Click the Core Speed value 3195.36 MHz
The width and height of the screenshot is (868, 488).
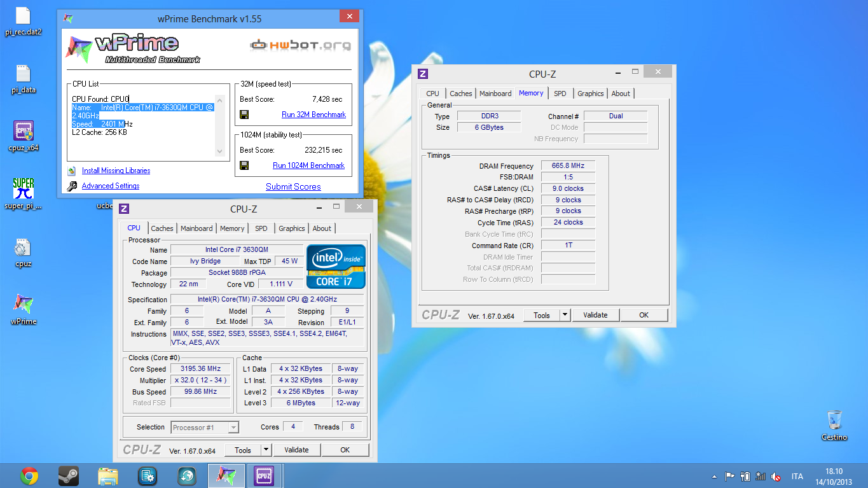[202, 369]
